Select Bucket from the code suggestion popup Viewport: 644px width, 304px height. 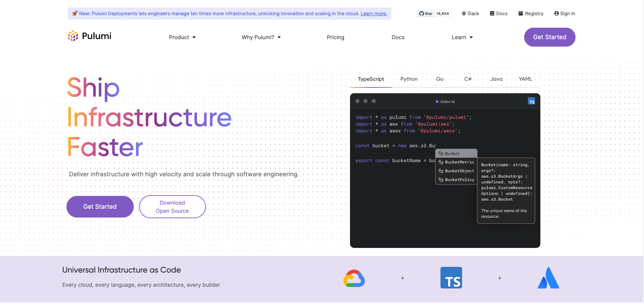(x=452, y=153)
